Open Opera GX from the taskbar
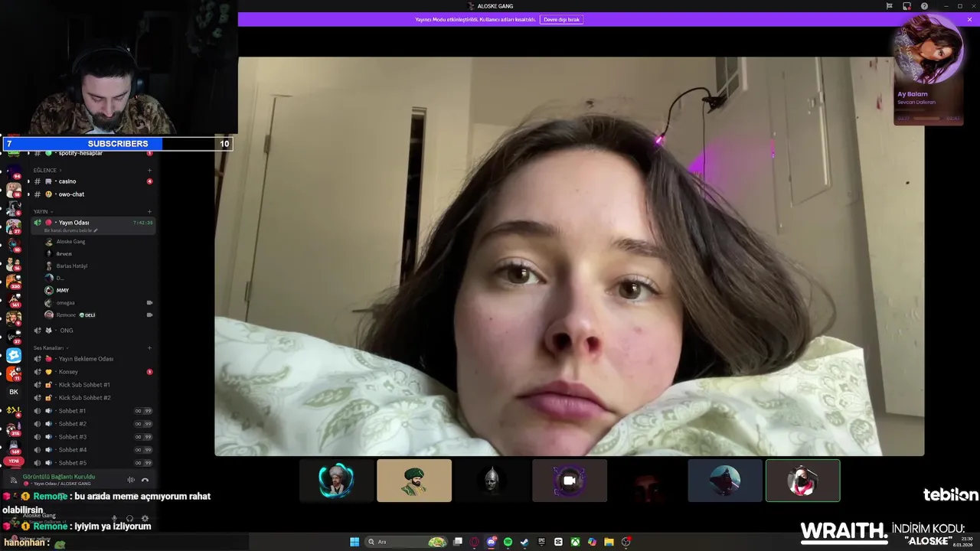This screenshot has height=551, width=980. click(474, 542)
